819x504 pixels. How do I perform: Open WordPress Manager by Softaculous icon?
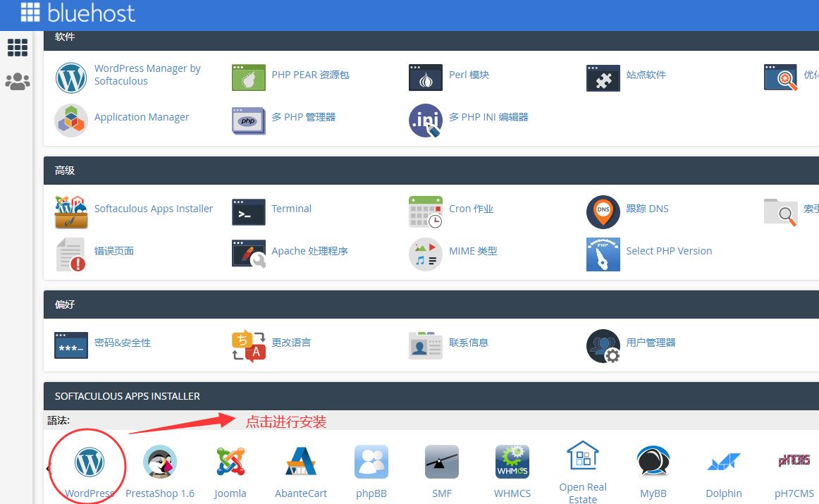coord(71,78)
